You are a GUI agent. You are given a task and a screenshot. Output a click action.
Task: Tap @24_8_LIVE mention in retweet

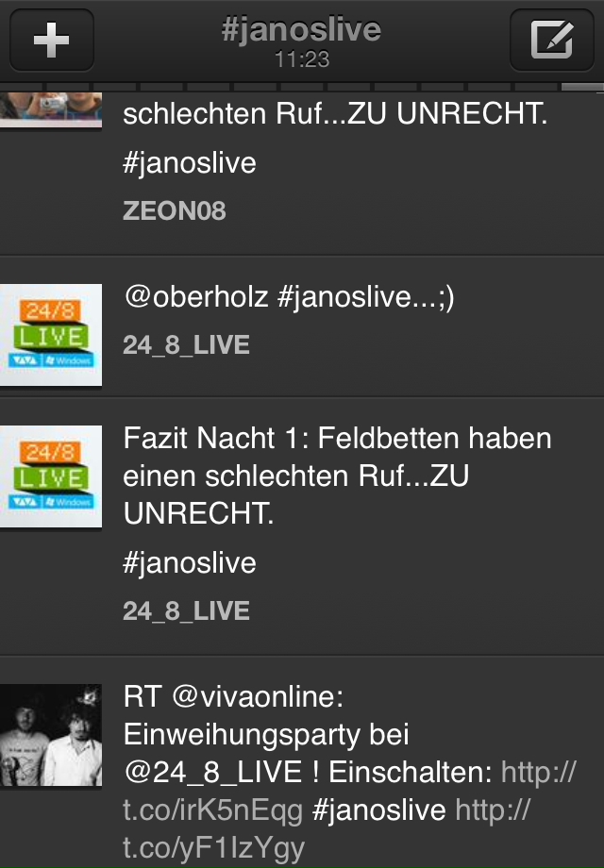tap(212, 772)
